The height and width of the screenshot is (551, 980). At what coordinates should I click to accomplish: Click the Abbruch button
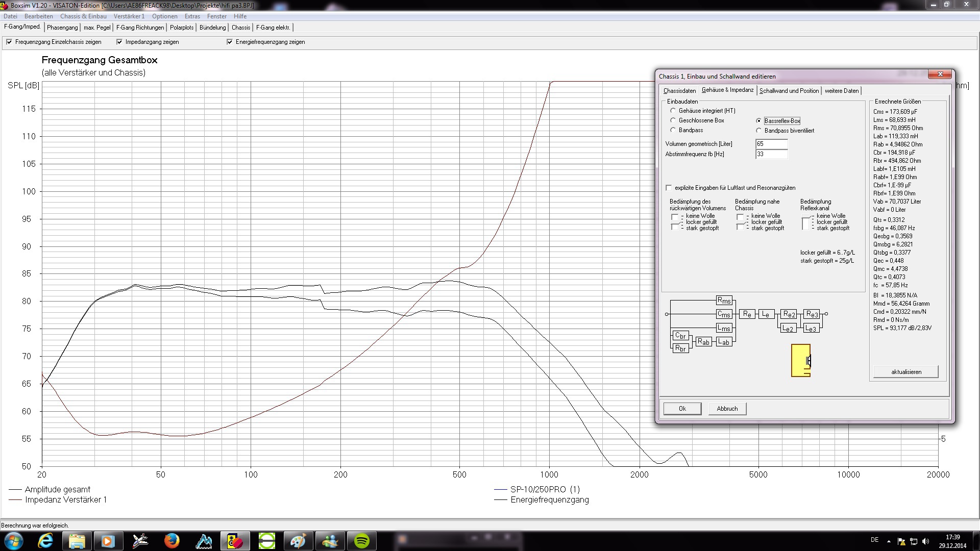727,409
